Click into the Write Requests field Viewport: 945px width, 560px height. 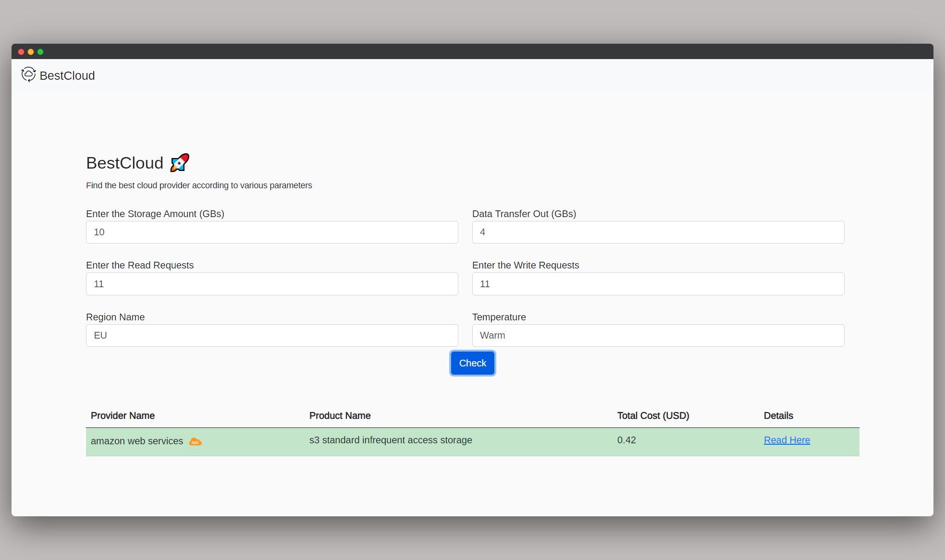pos(658,284)
